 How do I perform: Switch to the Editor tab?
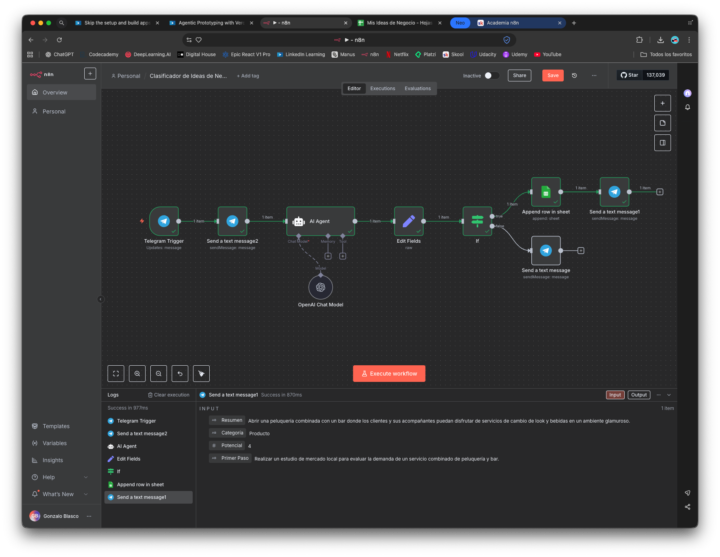(x=354, y=89)
